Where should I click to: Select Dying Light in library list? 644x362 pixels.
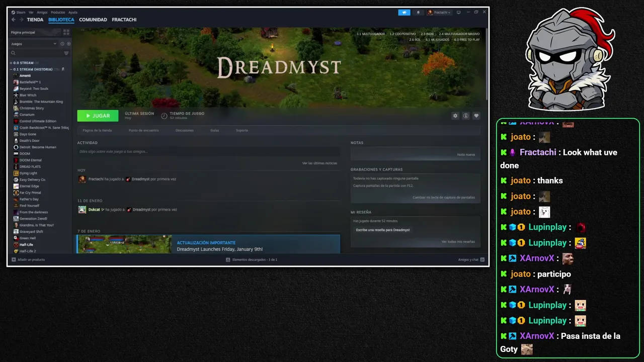28,173
